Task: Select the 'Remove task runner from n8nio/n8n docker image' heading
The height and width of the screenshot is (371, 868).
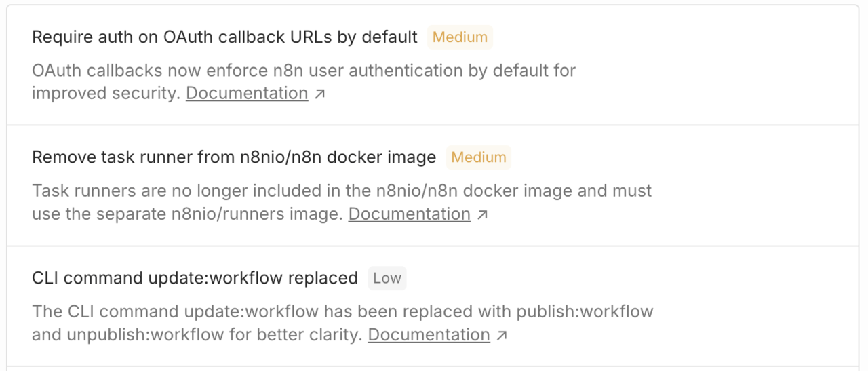Action: tap(234, 157)
